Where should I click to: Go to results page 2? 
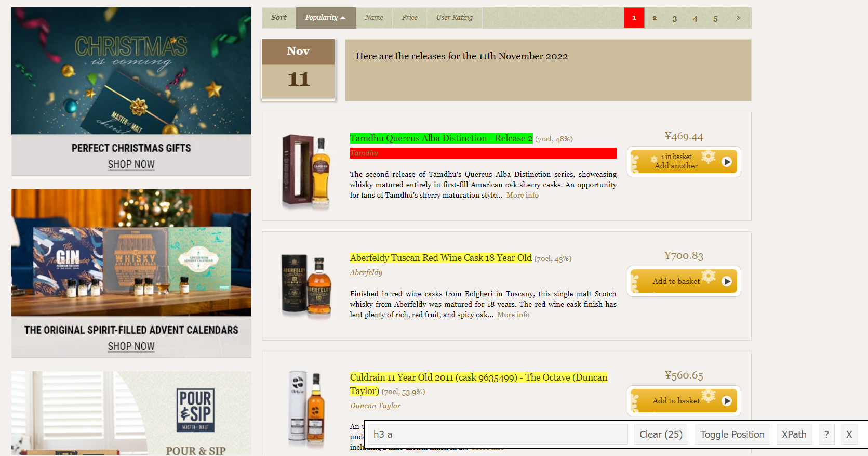[655, 18]
